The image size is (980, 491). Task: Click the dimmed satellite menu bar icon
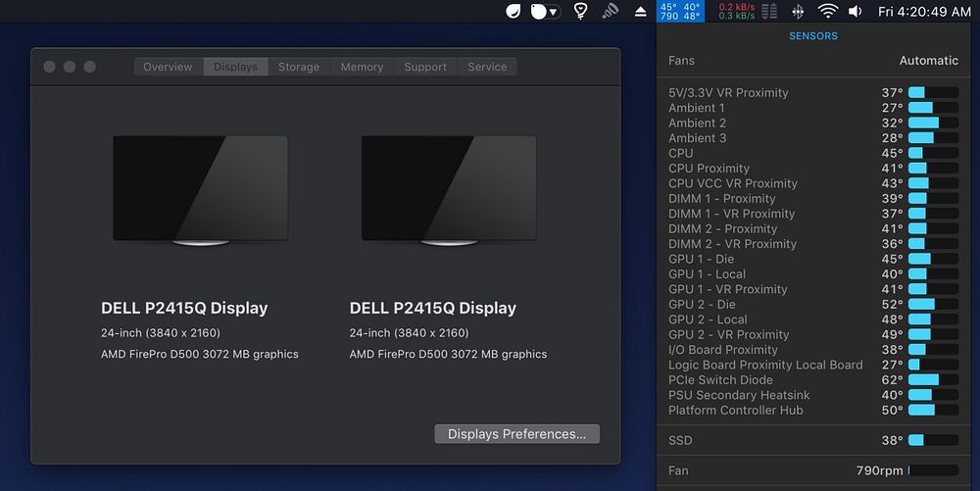610,11
